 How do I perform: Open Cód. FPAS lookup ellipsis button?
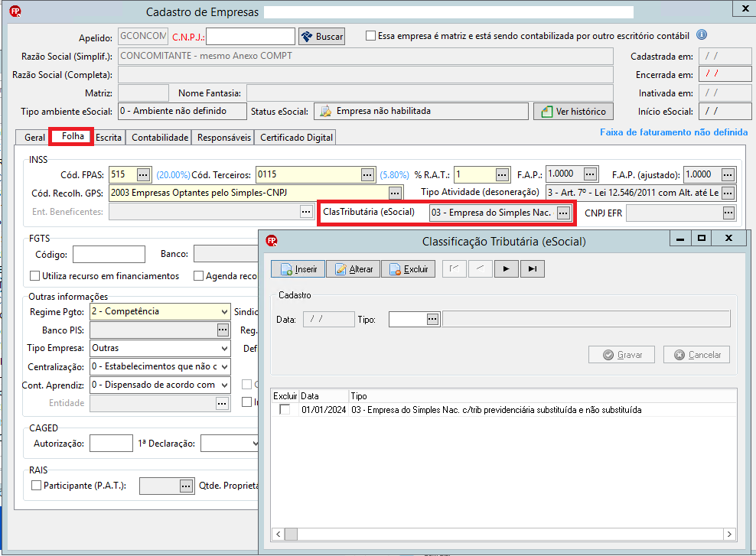tap(143, 174)
